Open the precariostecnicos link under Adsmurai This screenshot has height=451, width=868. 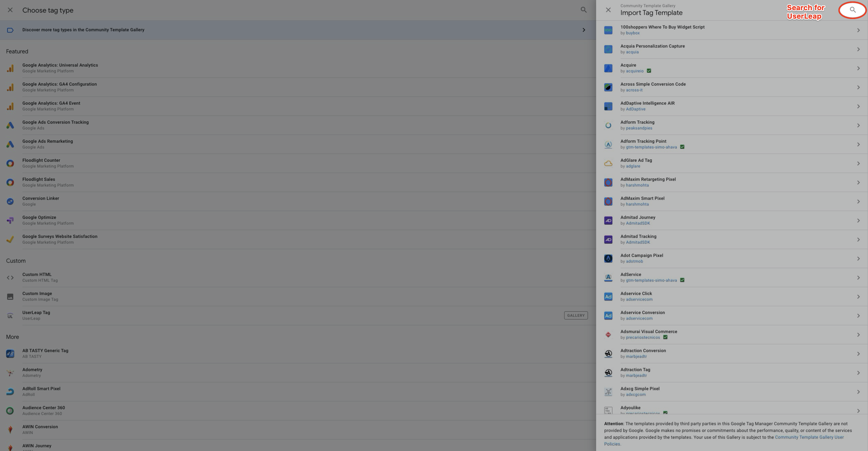click(643, 337)
